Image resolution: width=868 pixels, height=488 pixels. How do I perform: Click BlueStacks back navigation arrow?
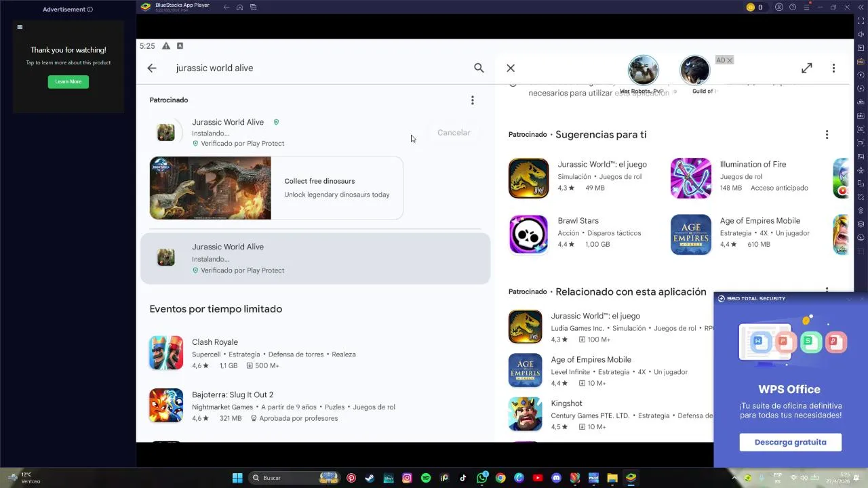point(226,7)
